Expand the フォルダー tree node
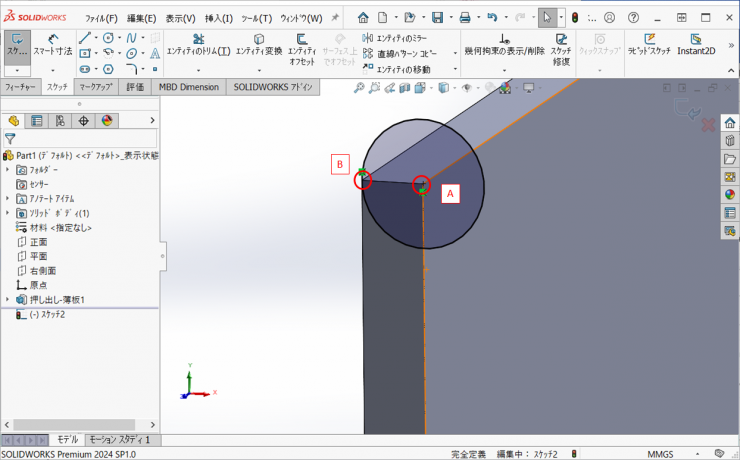 pos(7,171)
